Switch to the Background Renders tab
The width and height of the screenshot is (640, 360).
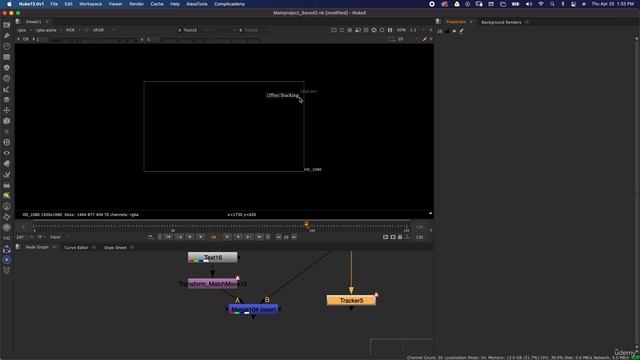(501, 22)
